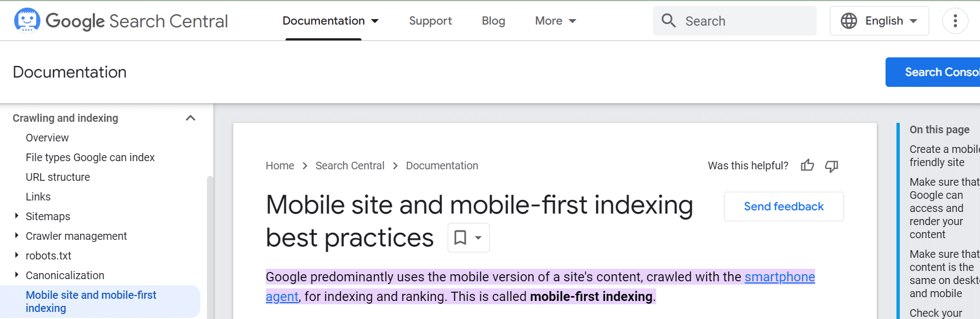Jump to Make sure Google can access section

click(945, 208)
